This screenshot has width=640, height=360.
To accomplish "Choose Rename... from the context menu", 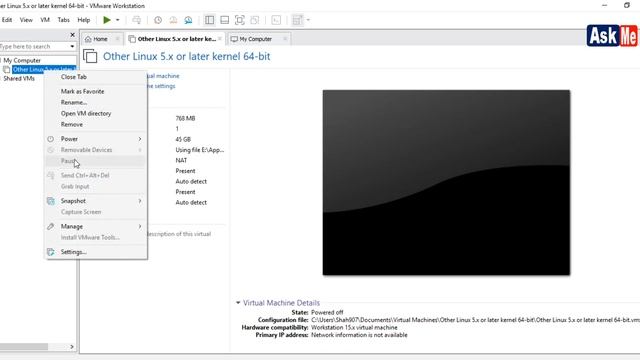I will click(74, 102).
